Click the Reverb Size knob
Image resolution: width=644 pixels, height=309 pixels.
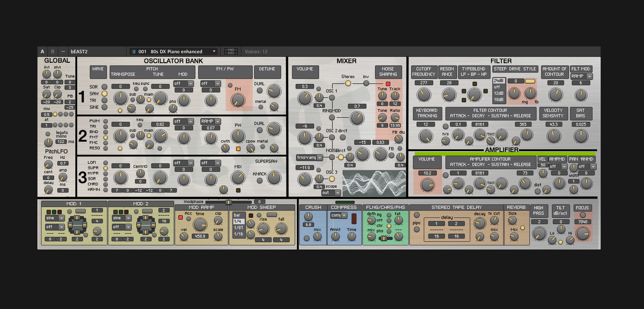pos(512,220)
